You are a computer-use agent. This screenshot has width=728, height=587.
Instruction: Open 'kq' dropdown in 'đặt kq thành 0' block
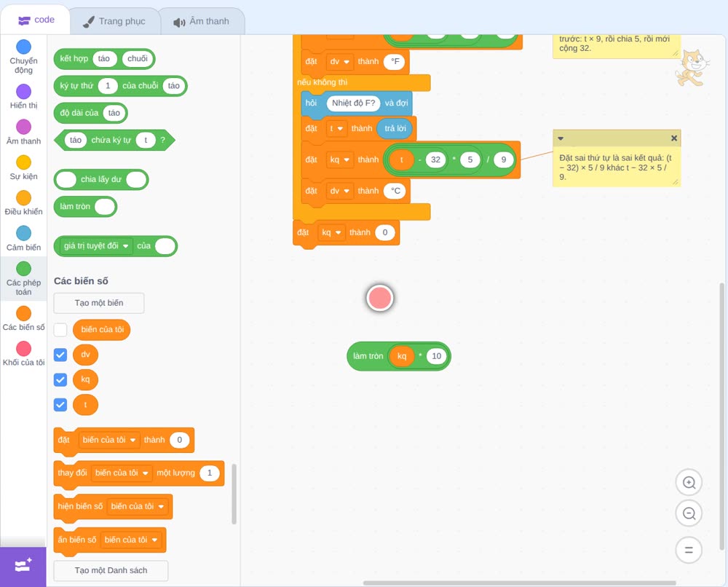[331, 232]
